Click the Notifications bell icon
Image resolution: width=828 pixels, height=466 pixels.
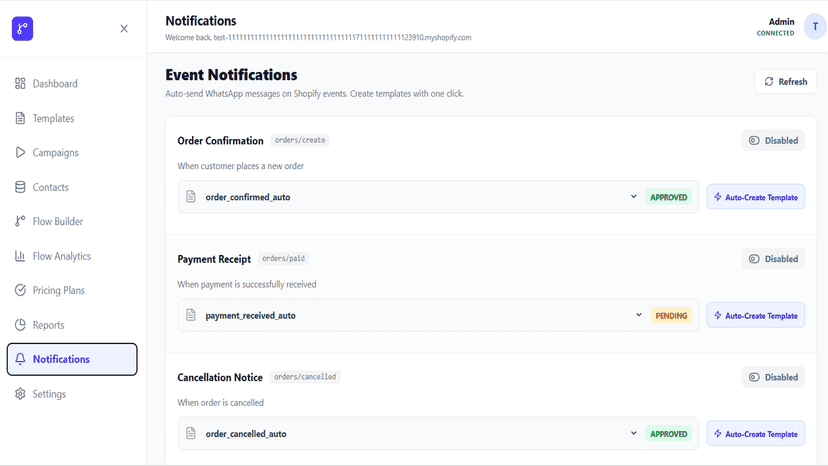(20, 359)
